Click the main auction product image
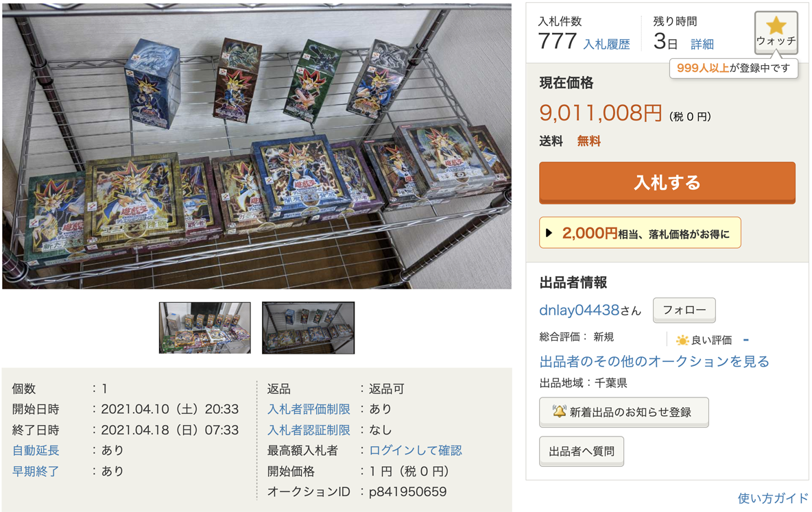812x512 pixels. pos(257,146)
